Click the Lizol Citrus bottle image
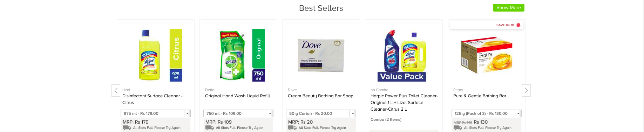 (x=160, y=55)
